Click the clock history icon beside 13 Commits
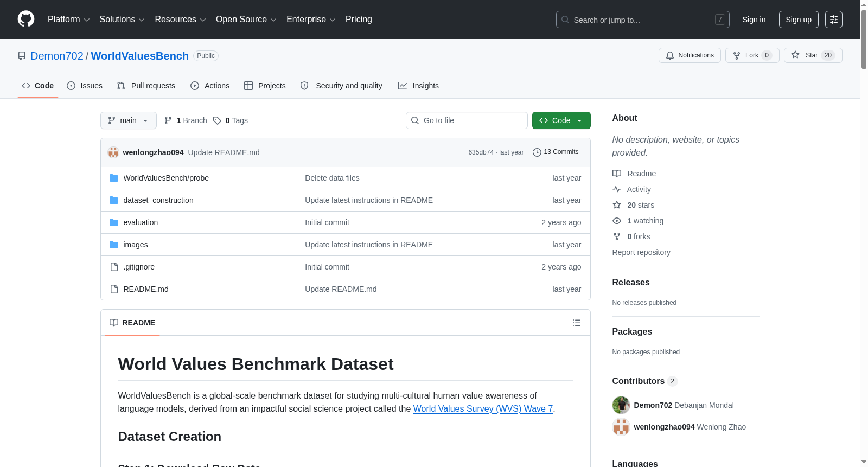868x467 pixels. pyautogui.click(x=537, y=152)
